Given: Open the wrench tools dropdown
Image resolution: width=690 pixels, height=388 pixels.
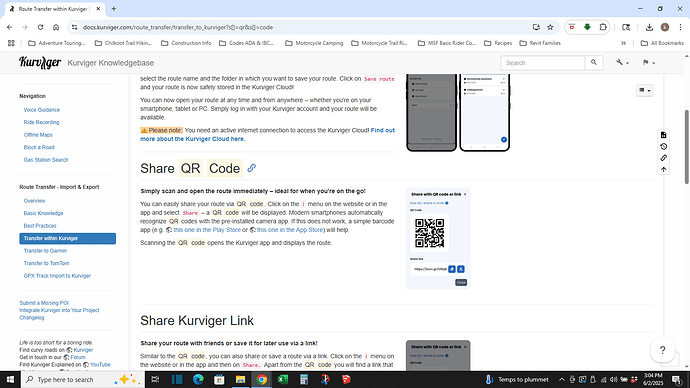Looking at the screenshot, I should pos(622,62).
